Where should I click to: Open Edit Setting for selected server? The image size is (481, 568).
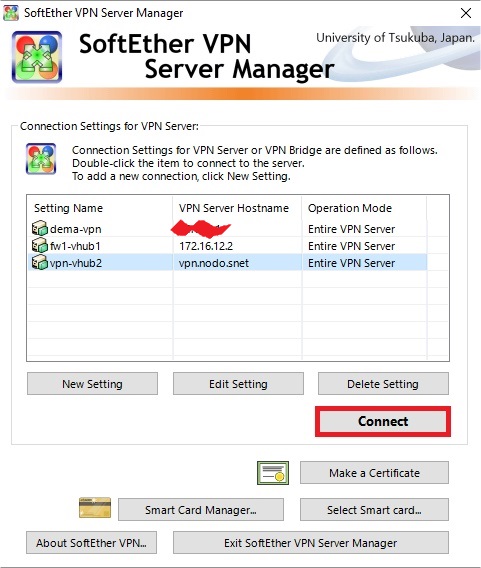pyautogui.click(x=238, y=384)
